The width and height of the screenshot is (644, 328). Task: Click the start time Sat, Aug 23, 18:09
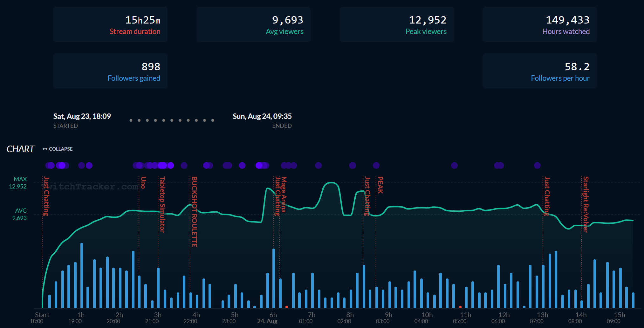point(82,116)
